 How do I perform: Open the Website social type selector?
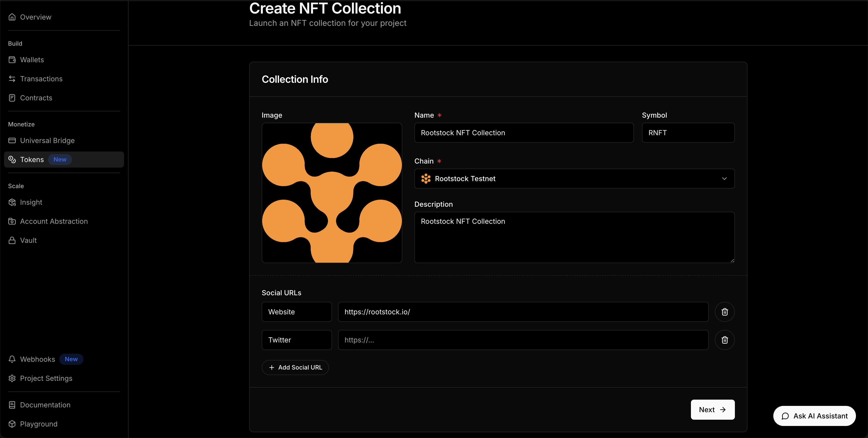[297, 312]
